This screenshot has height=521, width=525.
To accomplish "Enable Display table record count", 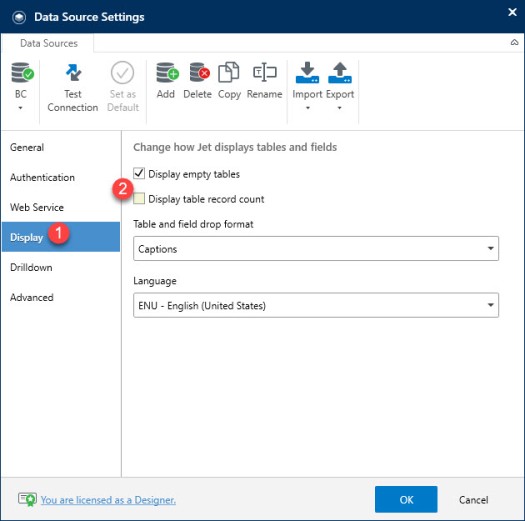I will click(139, 199).
